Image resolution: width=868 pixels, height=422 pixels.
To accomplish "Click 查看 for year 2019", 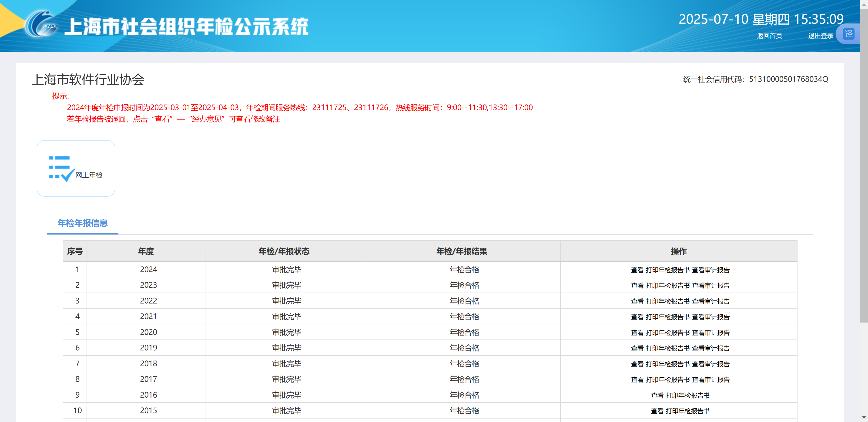I will pos(637,348).
